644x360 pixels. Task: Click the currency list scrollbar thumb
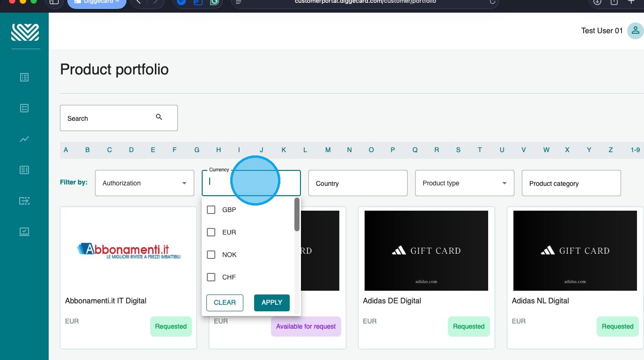[297, 214]
